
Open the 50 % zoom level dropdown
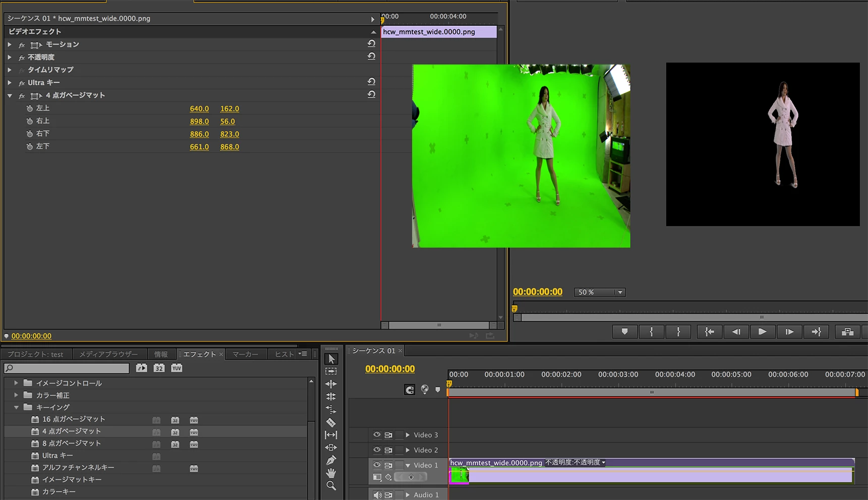(x=600, y=292)
